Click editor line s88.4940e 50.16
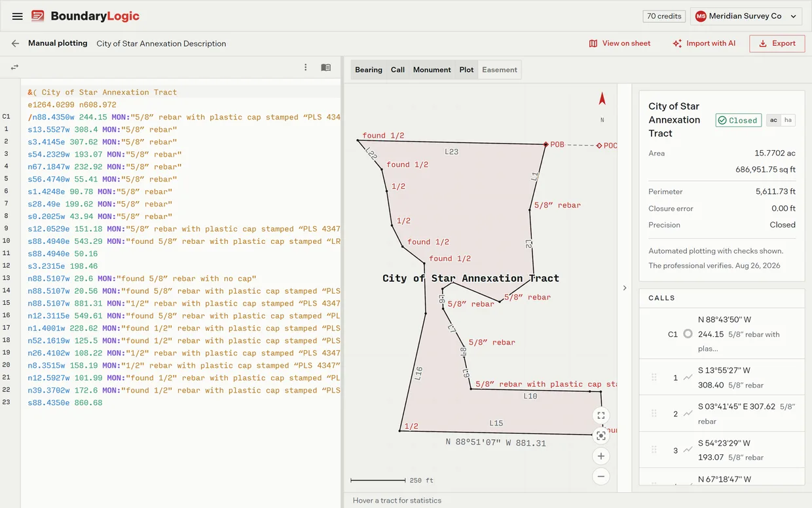Screen dimensions: 812x508 pos(63,254)
